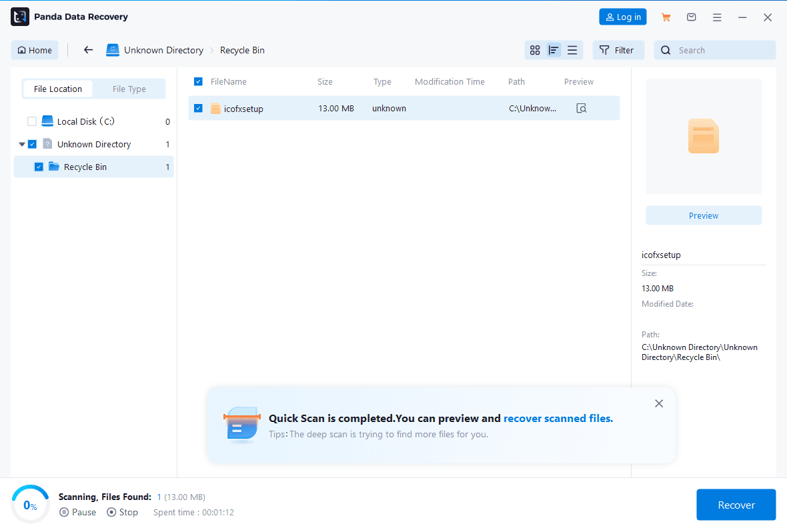787x532 pixels.
Task: Click the preview icon for icofxsetup row
Action: coord(581,108)
